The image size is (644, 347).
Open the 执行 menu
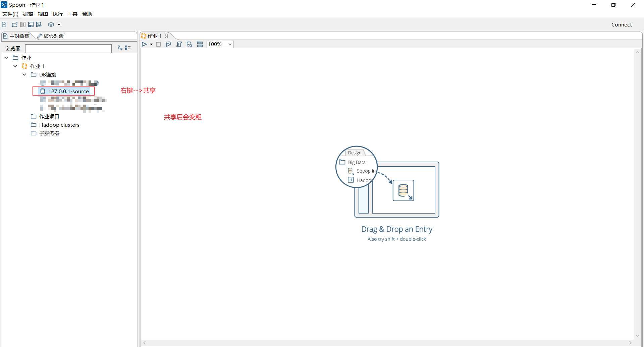point(58,14)
